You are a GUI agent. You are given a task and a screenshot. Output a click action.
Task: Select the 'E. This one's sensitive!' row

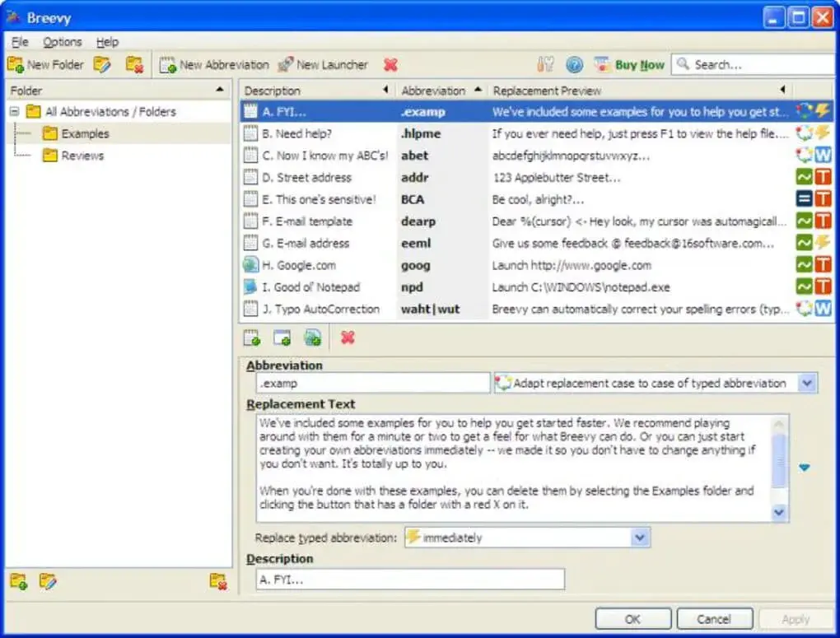coord(536,199)
